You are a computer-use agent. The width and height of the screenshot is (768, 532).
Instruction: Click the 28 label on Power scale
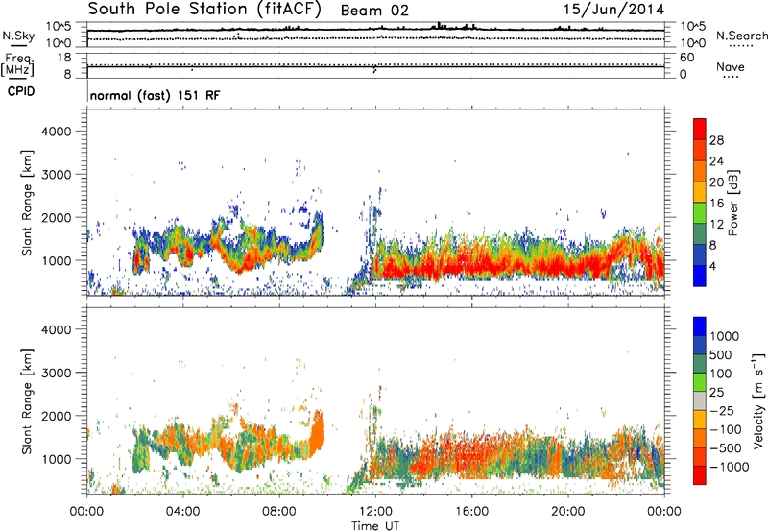tap(716, 140)
